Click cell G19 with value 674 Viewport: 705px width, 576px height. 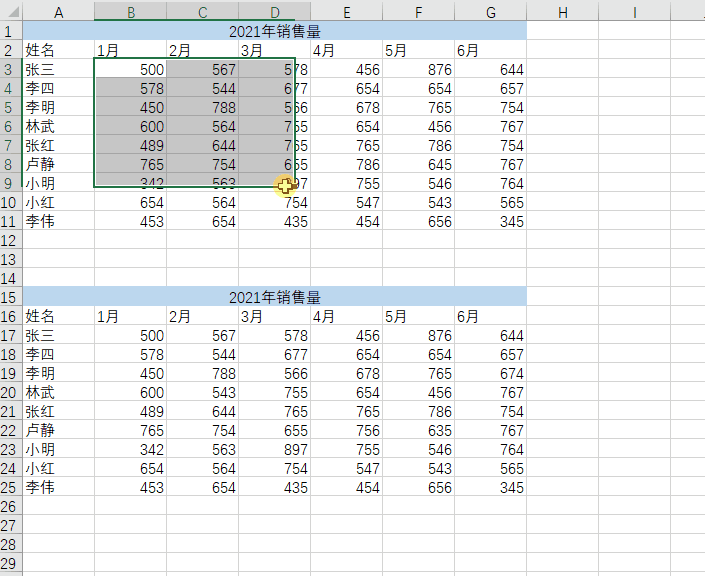tap(491, 373)
